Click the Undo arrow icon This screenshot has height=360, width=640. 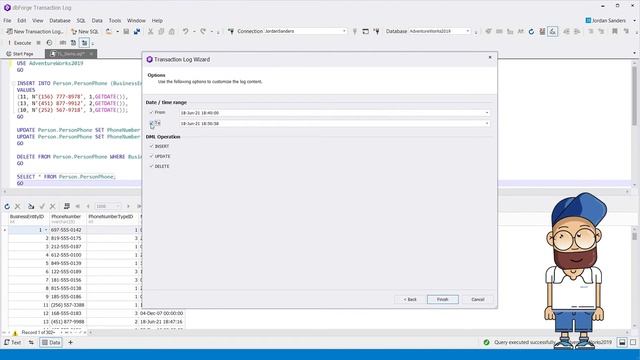pyautogui.click(x=186, y=31)
